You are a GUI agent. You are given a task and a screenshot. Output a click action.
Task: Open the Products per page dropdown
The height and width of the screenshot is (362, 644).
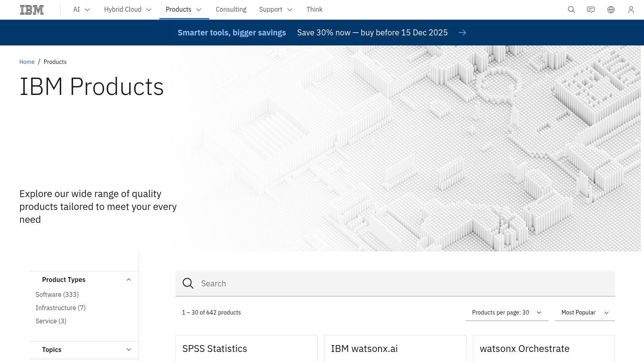click(507, 313)
